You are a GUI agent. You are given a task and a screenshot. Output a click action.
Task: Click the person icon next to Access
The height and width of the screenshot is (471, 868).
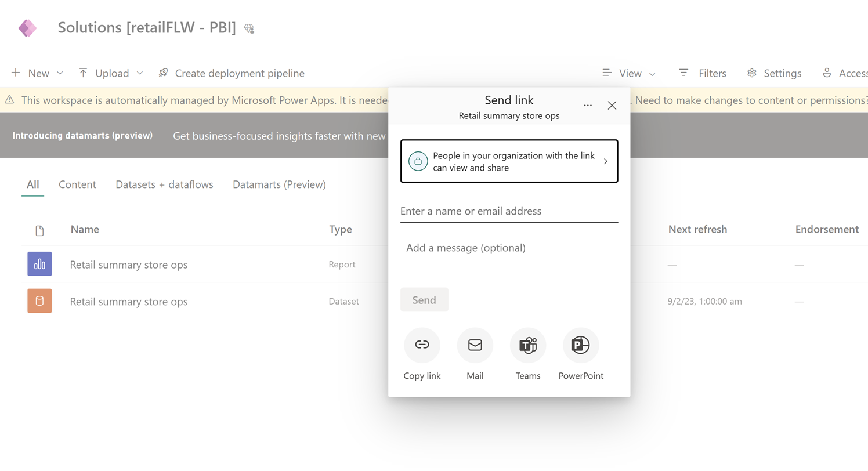[x=827, y=73]
